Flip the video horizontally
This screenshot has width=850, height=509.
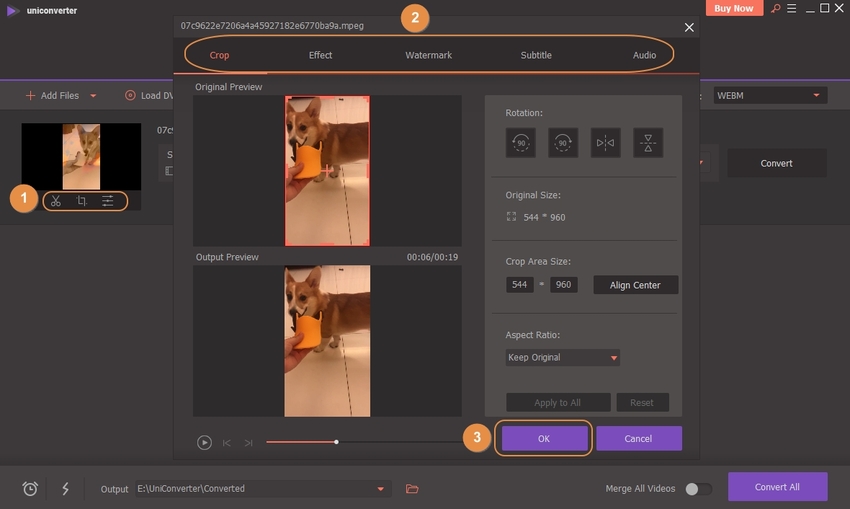pyautogui.click(x=605, y=143)
